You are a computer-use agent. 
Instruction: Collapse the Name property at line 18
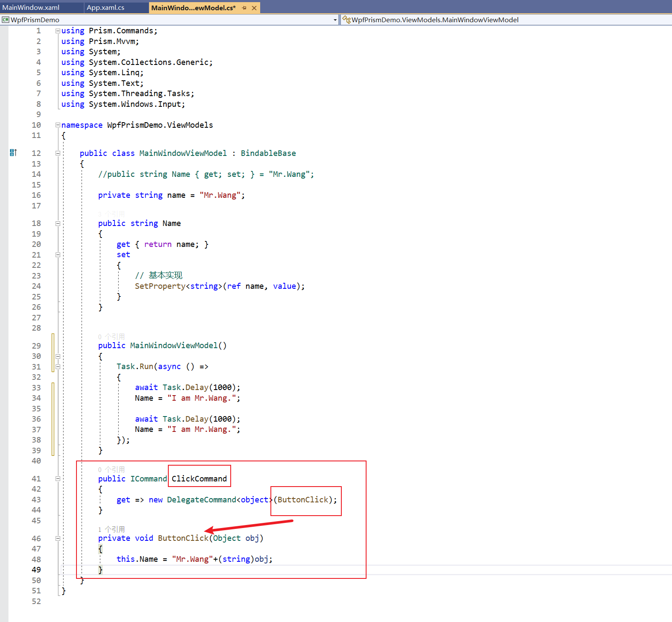[x=58, y=223]
